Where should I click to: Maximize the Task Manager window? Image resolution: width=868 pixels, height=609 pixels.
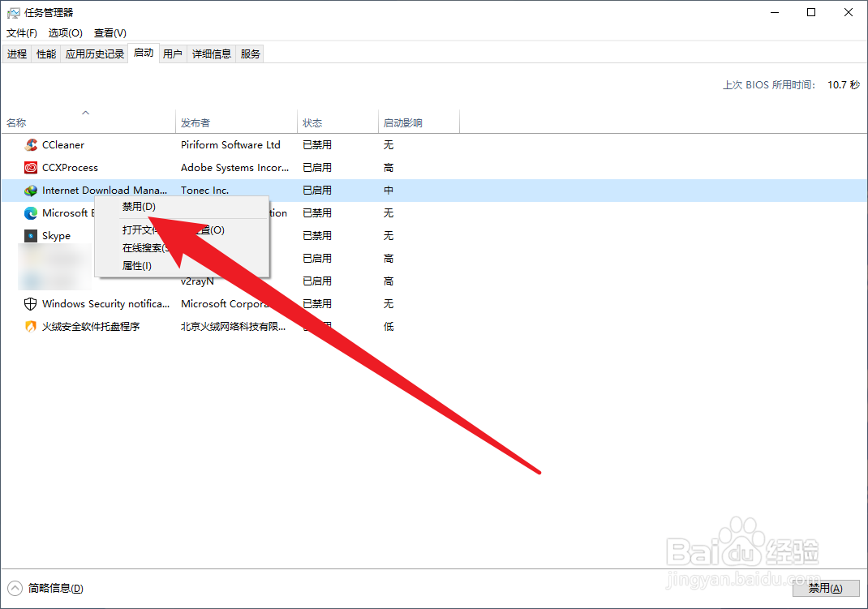[x=811, y=12]
